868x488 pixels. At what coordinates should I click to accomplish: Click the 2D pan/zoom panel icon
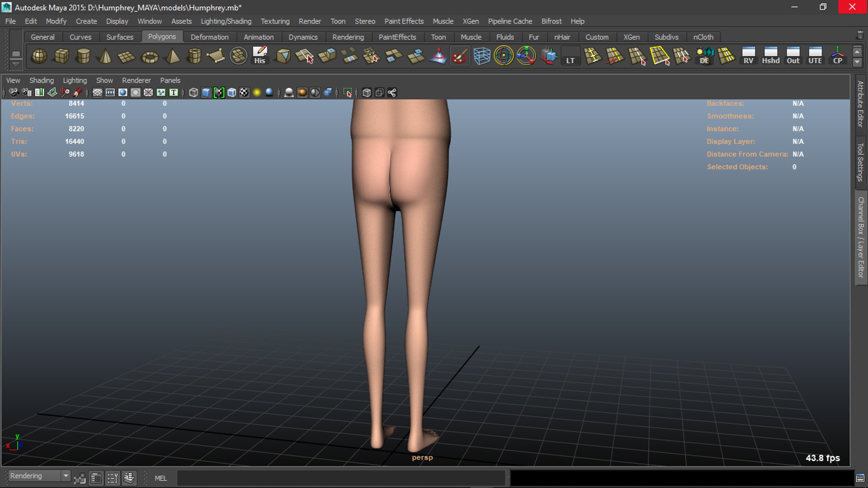point(65,93)
